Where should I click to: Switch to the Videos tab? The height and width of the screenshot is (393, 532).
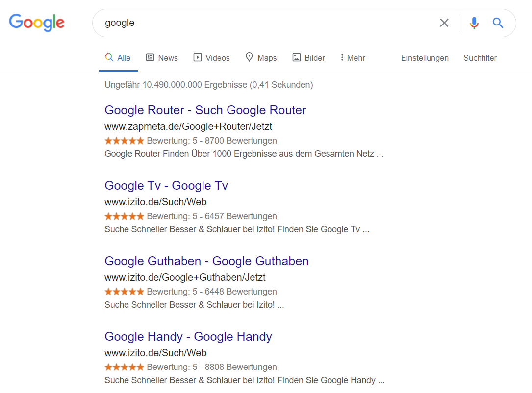212,58
